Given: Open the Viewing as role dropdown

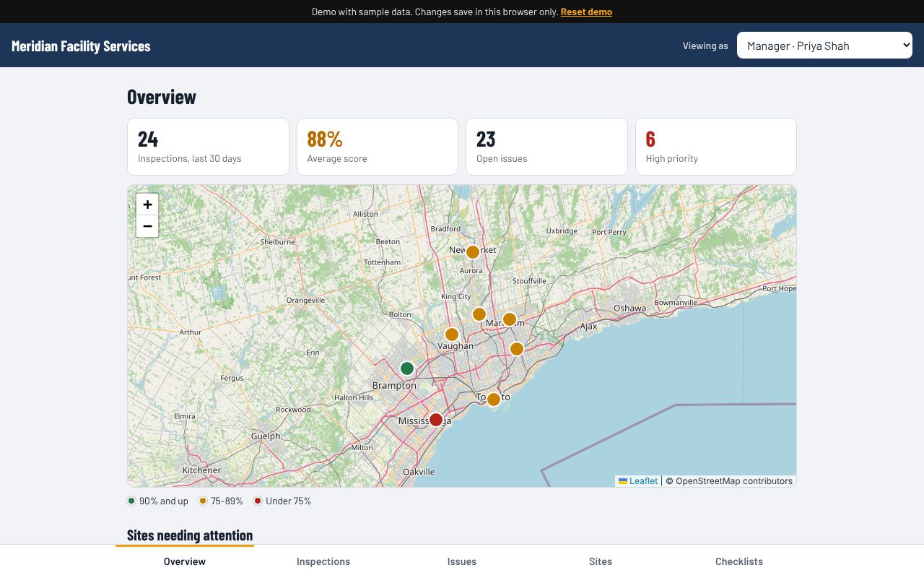Looking at the screenshot, I should pos(824,46).
